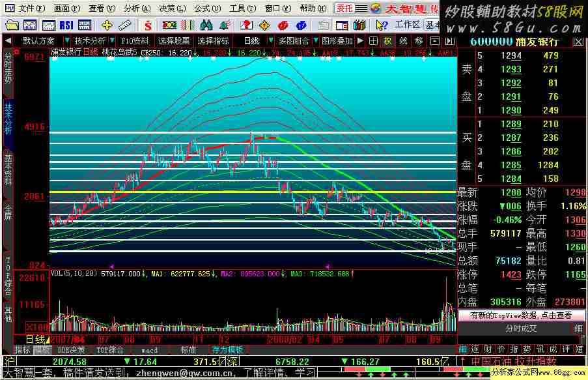588x380 pixels.
Task: Expand the dropdown arrow before 技术分析
Action: (67, 40)
